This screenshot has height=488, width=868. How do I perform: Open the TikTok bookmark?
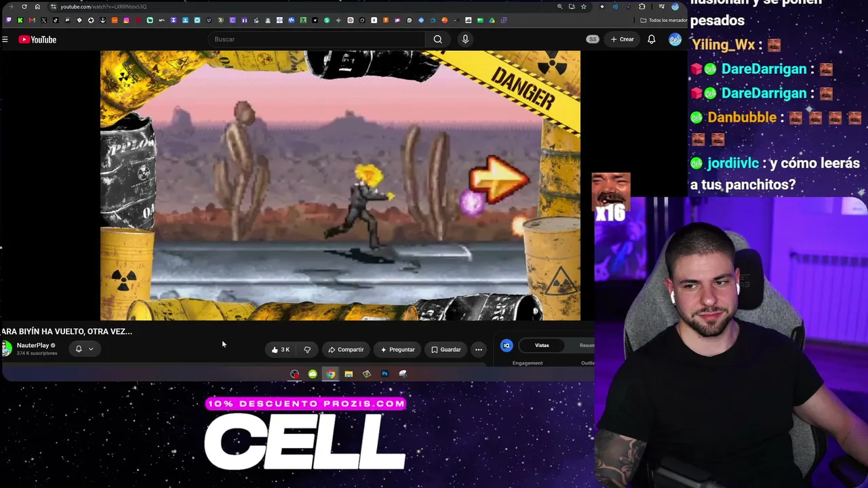coord(56,20)
